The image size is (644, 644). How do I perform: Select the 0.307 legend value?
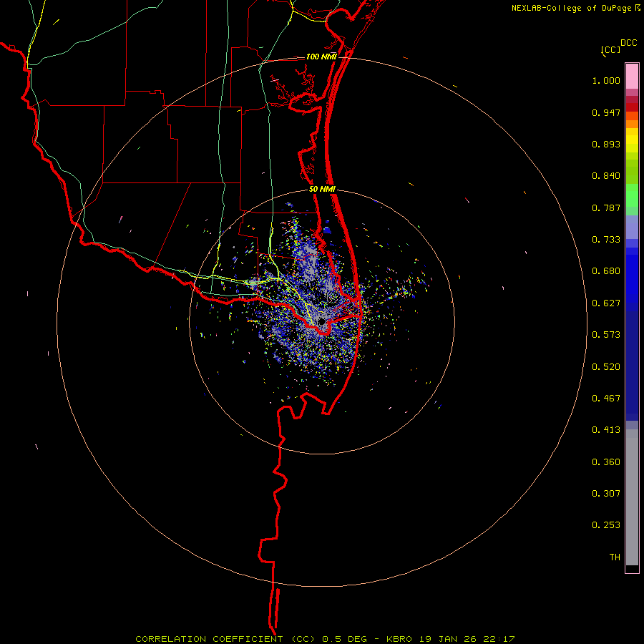tap(606, 494)
